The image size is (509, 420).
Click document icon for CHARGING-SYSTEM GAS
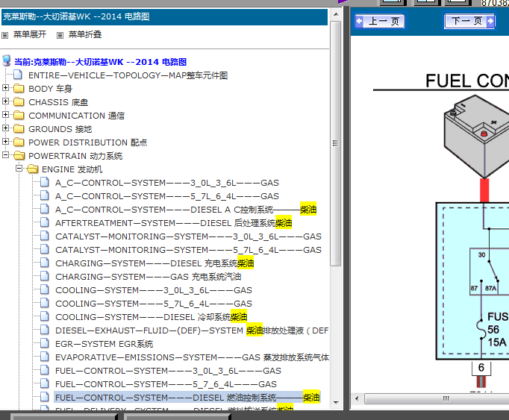click(45, 276)
